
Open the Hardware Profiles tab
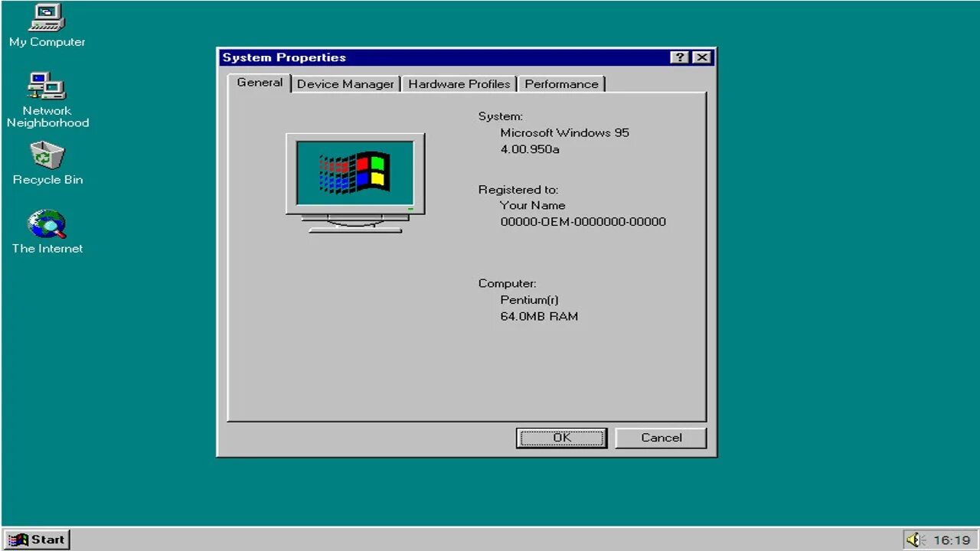pyautogui.click(x=459, y=84)
